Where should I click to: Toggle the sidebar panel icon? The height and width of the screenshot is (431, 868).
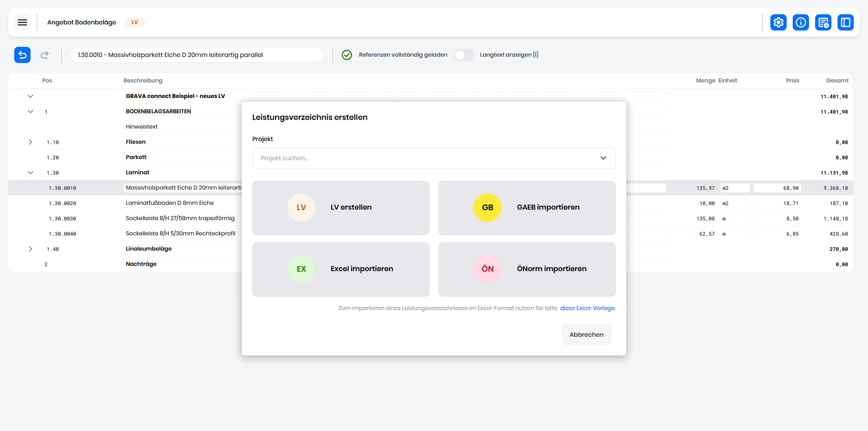coord(846,22)
